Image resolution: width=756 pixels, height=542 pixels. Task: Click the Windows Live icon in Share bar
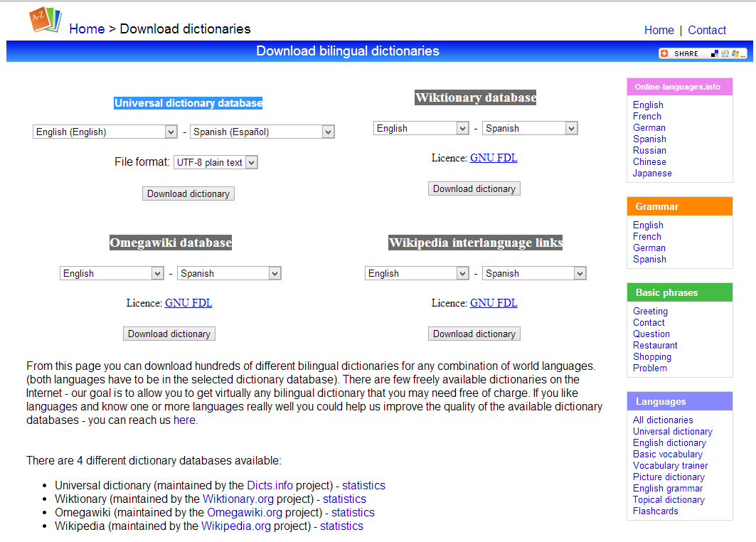pos(735,53)
